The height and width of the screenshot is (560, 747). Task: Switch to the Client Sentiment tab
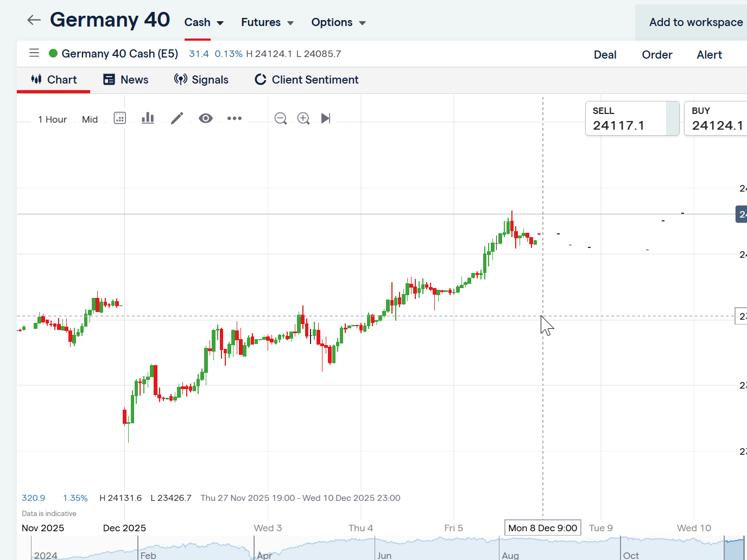[x=307, y=80]
